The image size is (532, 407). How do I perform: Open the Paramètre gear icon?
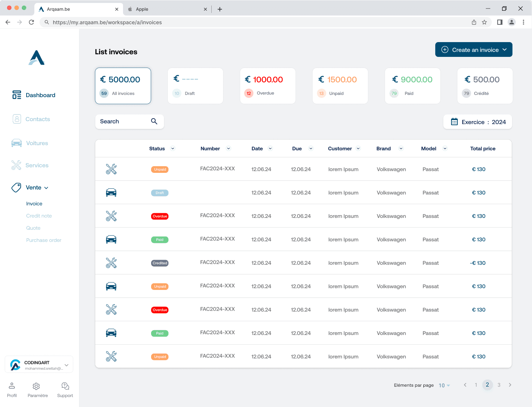pyautogui.click(x=36, y=386)
